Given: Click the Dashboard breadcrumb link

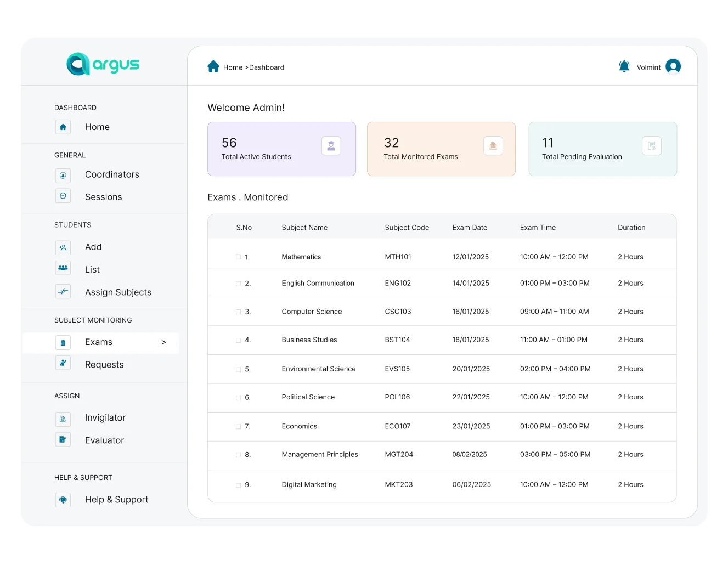Looking at the screenshot, I should coord(267,67).
